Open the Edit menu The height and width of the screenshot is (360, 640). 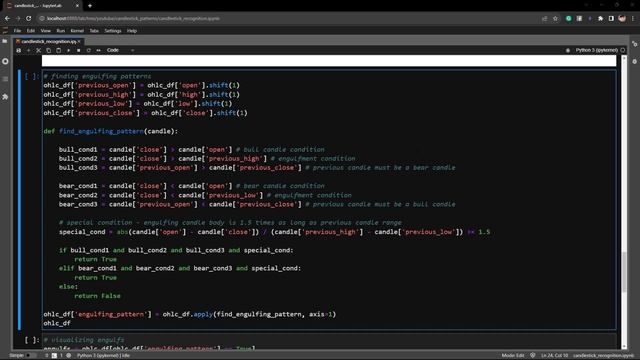click(31, 31)
